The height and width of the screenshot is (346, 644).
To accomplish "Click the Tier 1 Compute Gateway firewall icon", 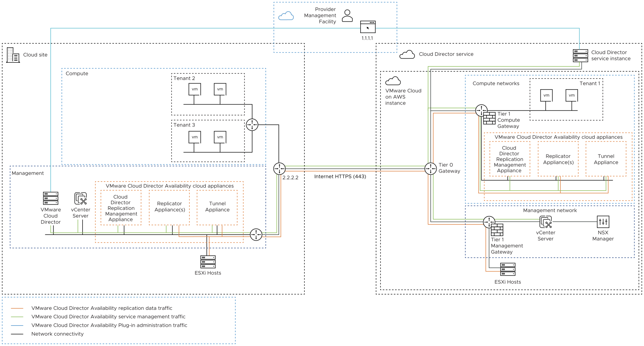I will 489,118.
